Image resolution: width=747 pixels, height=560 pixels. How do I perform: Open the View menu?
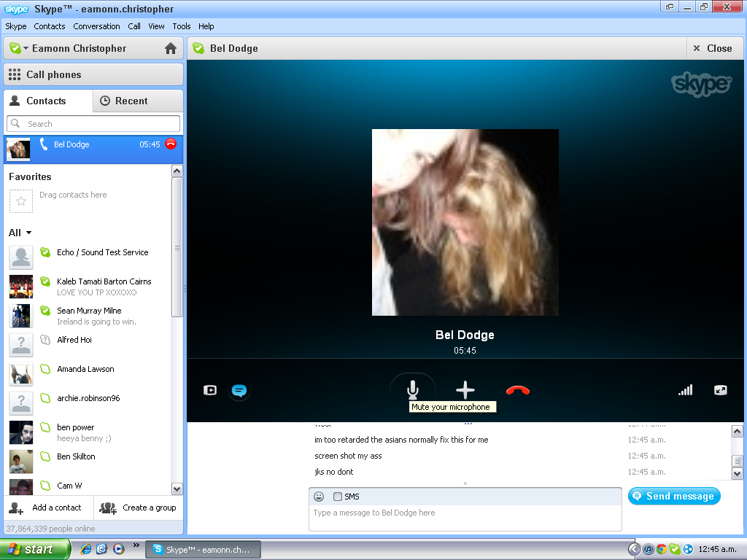coord(156,26)
